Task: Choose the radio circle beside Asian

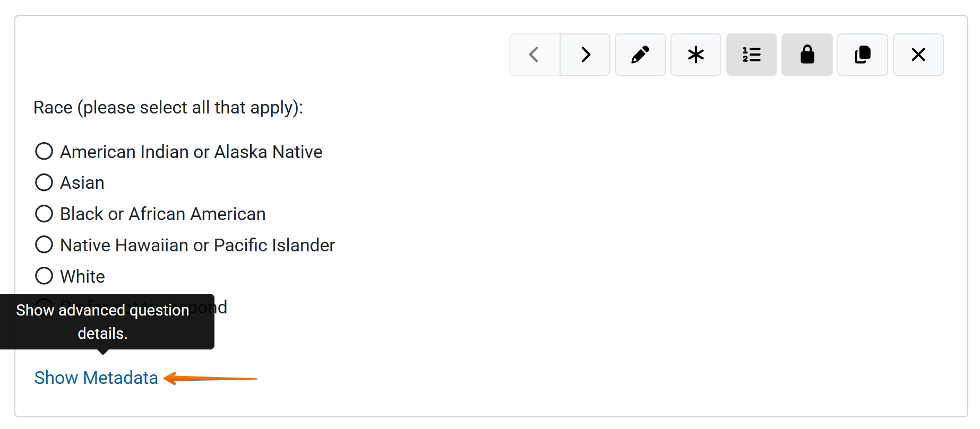Action: pyautogui.click(x=44, y=182)
